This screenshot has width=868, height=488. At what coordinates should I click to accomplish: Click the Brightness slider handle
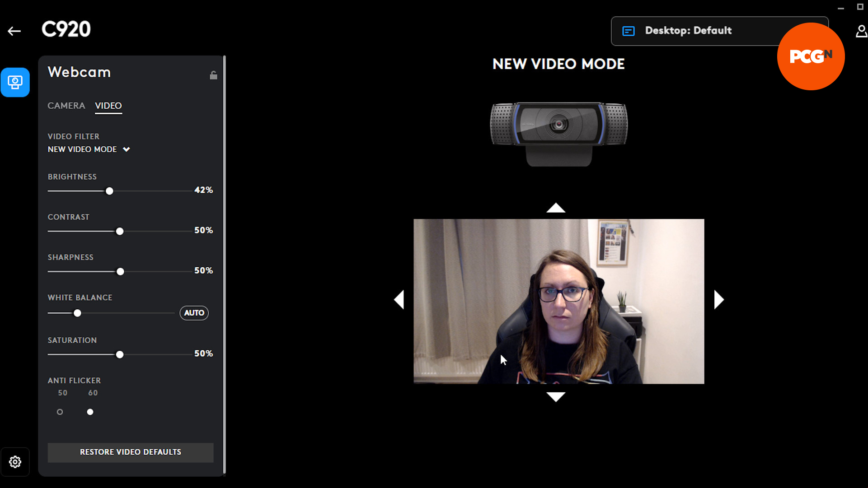pyautogui.click(x=109, y=191)
